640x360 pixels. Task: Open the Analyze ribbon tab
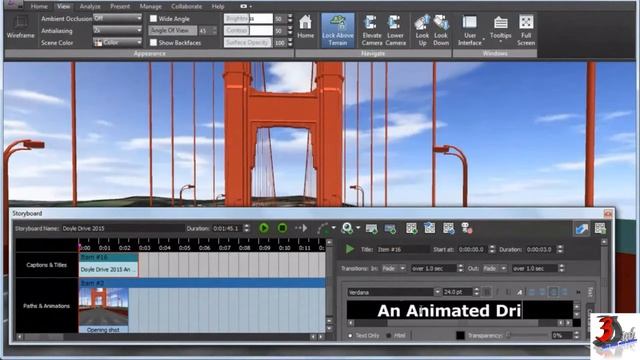(90, 6)
